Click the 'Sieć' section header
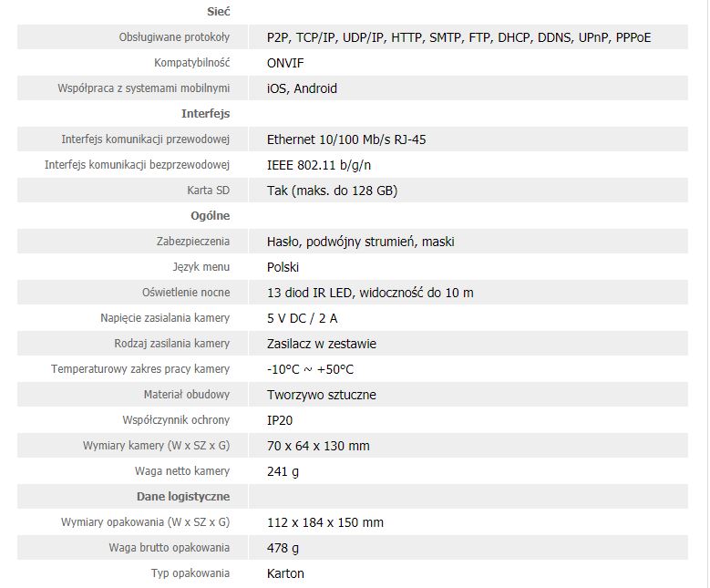710x588 pixels. [x=218, y=11]
